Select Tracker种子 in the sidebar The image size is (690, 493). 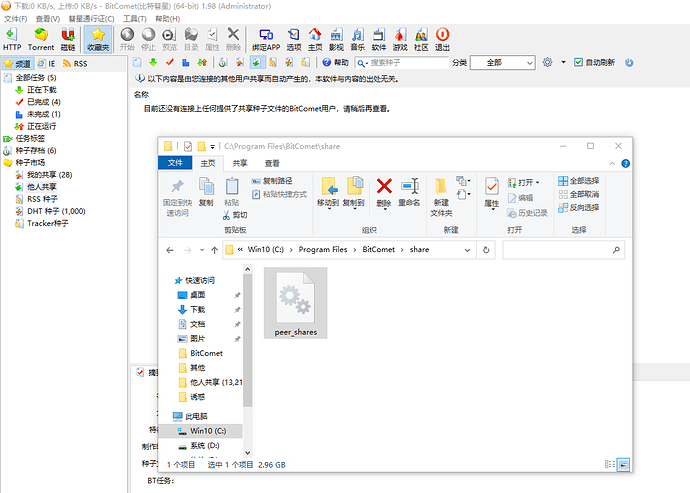pos(48,223)
